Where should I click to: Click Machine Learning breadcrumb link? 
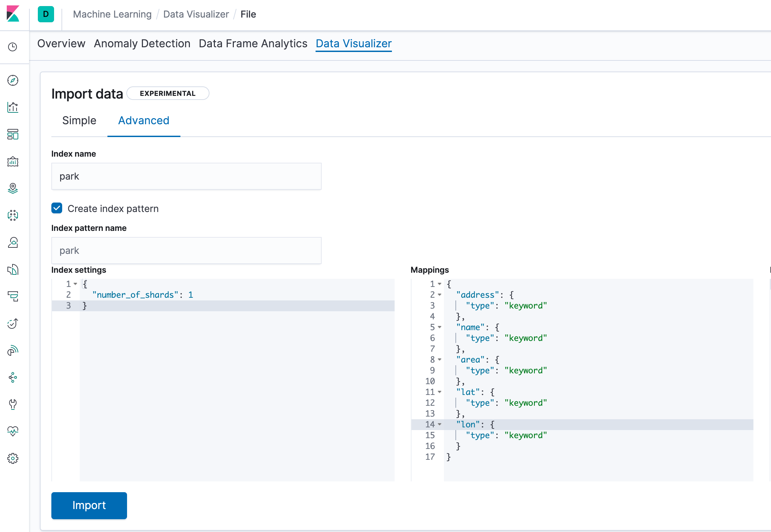(112, 14)
